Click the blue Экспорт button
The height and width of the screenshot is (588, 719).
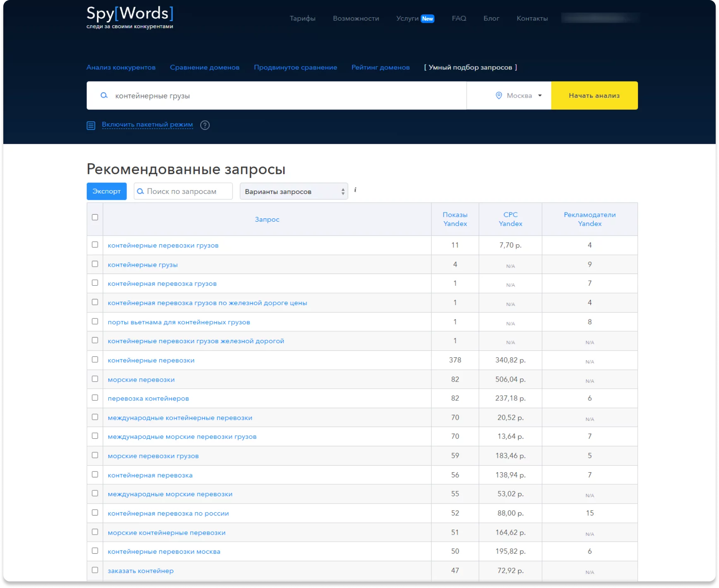coord(107,191)
